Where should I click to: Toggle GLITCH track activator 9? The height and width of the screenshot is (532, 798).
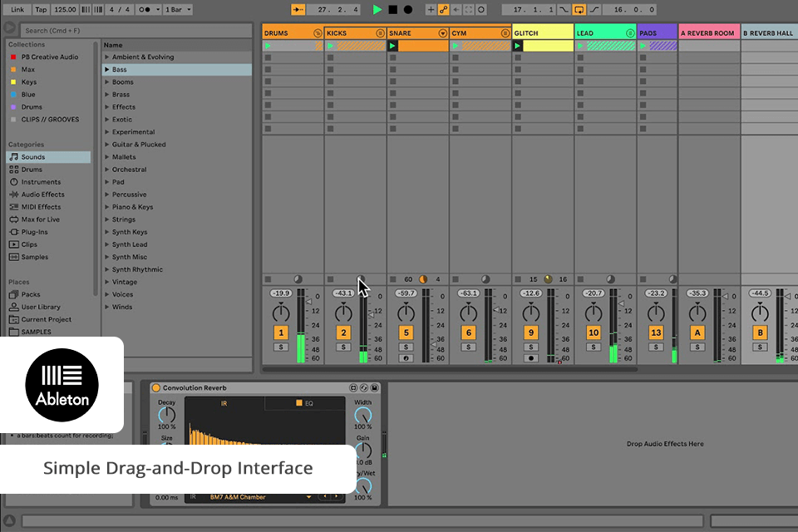click(x=531, y=333)
